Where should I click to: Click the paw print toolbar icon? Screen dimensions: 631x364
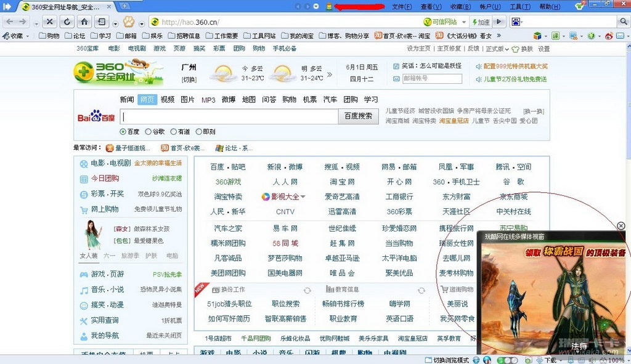click(128, 22)
